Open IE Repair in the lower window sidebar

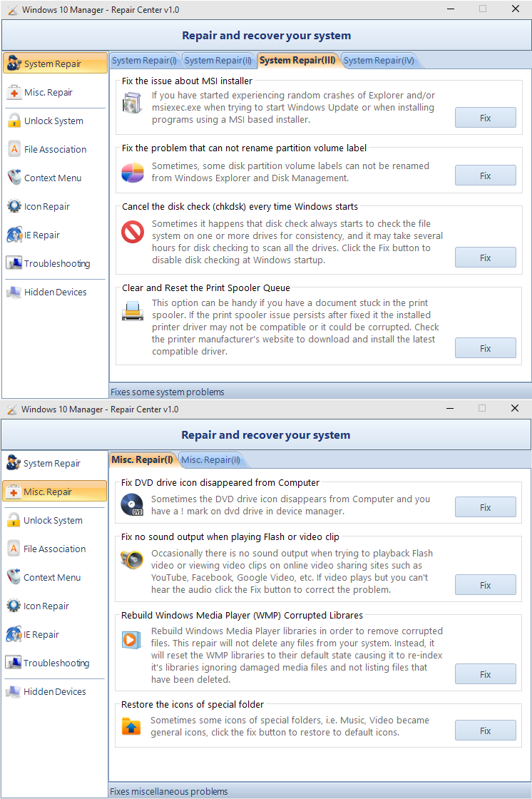pyautogui.click(x=54, y=634)
